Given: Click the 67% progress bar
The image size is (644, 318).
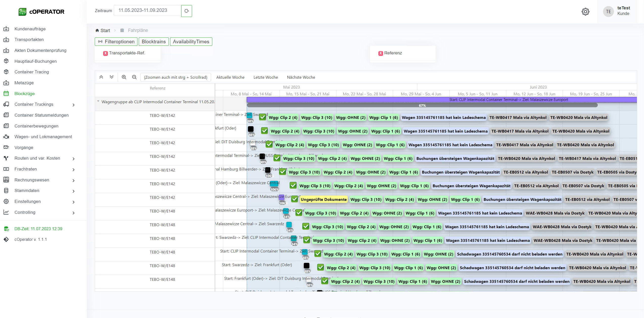Looking at the screenshot, I should (422, 105).
